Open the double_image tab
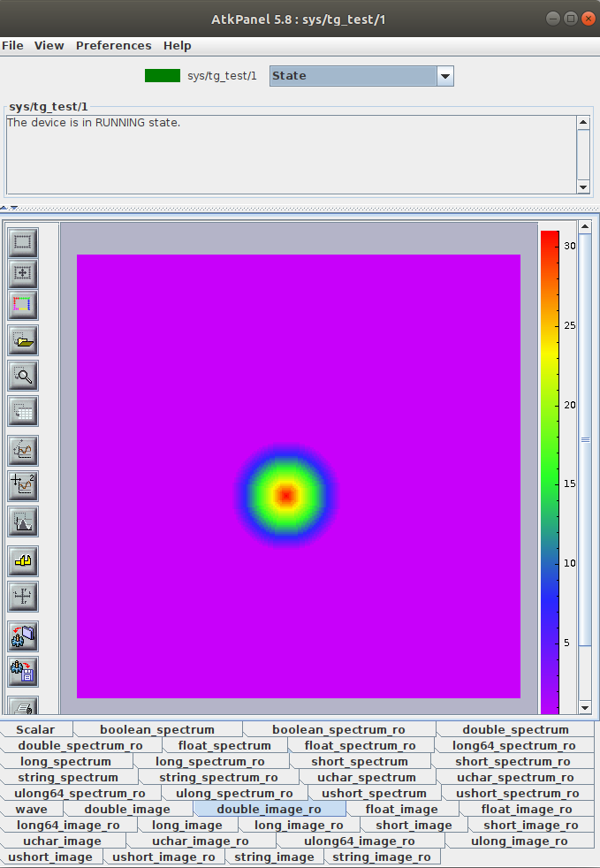Viewport: 600px width, 868px height. [x=127, y=810]
